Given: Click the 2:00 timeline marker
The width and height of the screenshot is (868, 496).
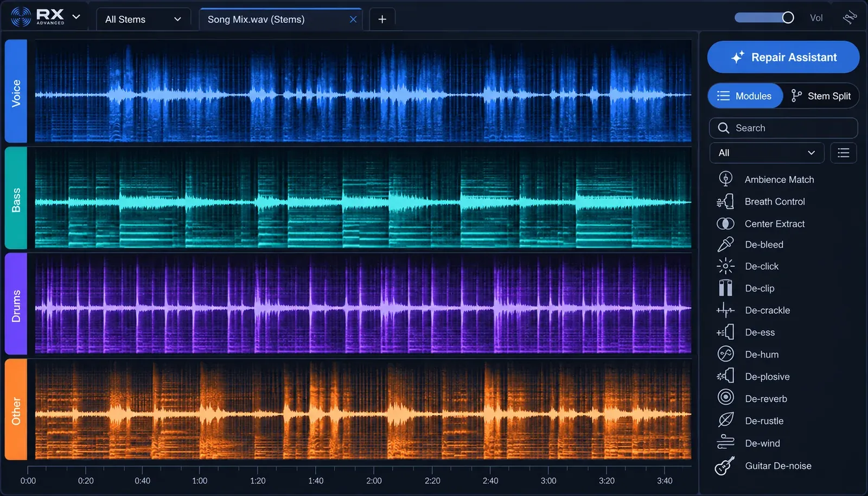Looking at the screenshot, I should pyautogui.click(x=374, y=481).
